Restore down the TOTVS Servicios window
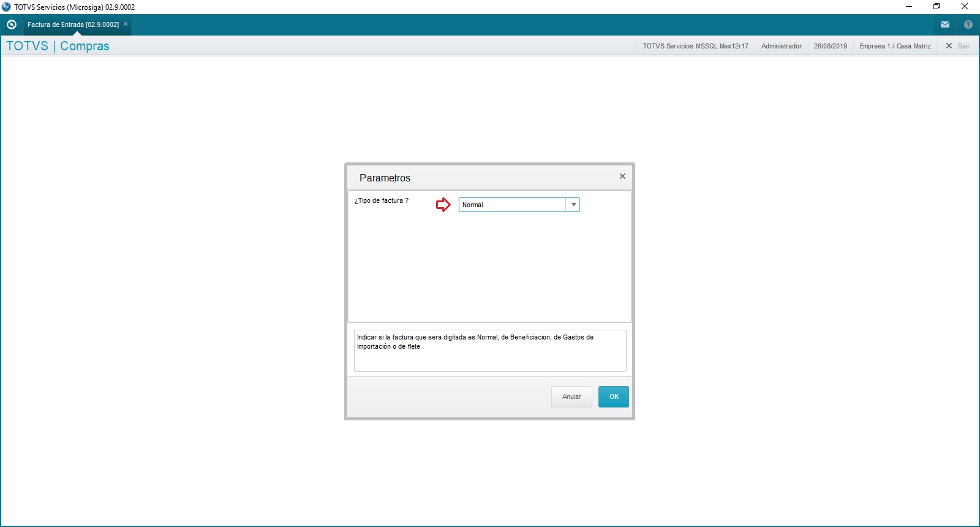This screenshot has height=527, width=980. [x=937, y=7]
